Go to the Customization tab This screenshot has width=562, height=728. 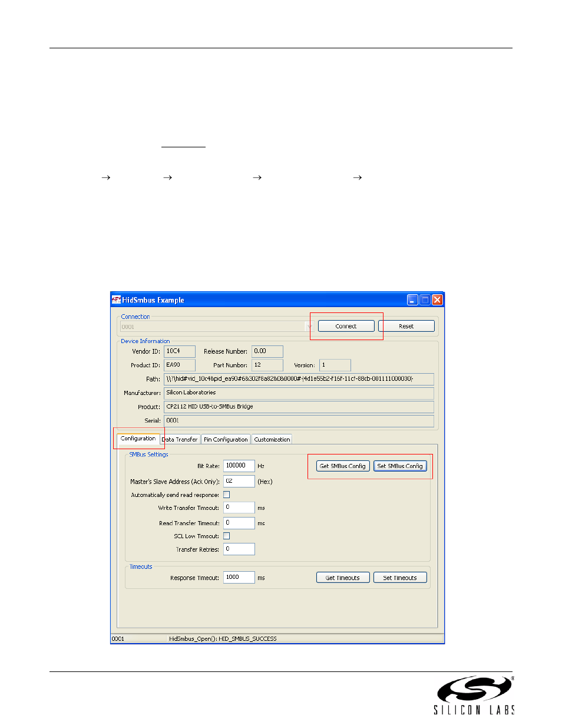pyautogui.click(x=272, y=440)
